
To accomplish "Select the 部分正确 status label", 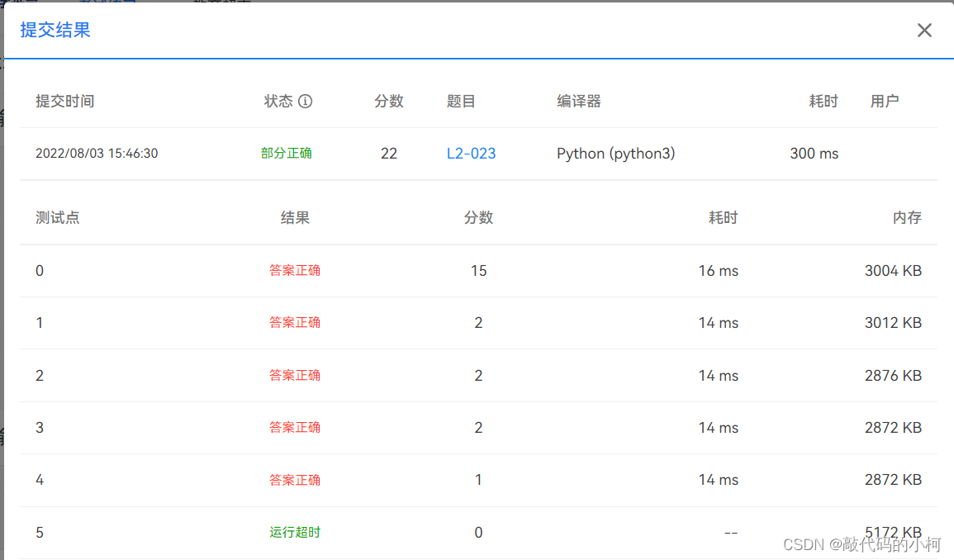I will coord(287,154).
